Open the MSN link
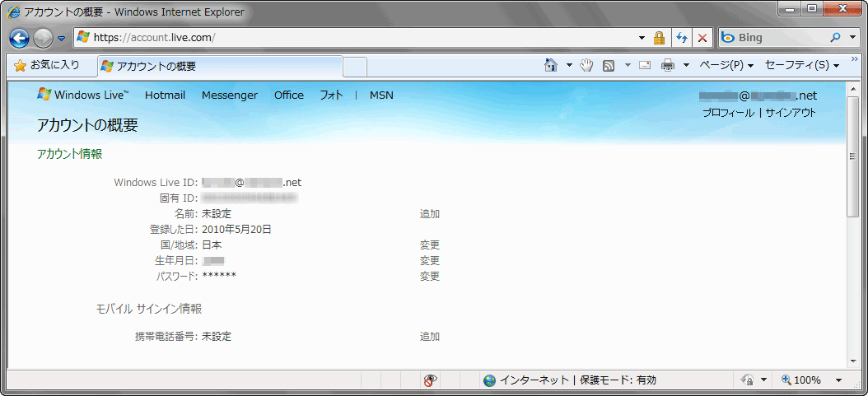Screen dimensions: 868x396 [381, 96]
